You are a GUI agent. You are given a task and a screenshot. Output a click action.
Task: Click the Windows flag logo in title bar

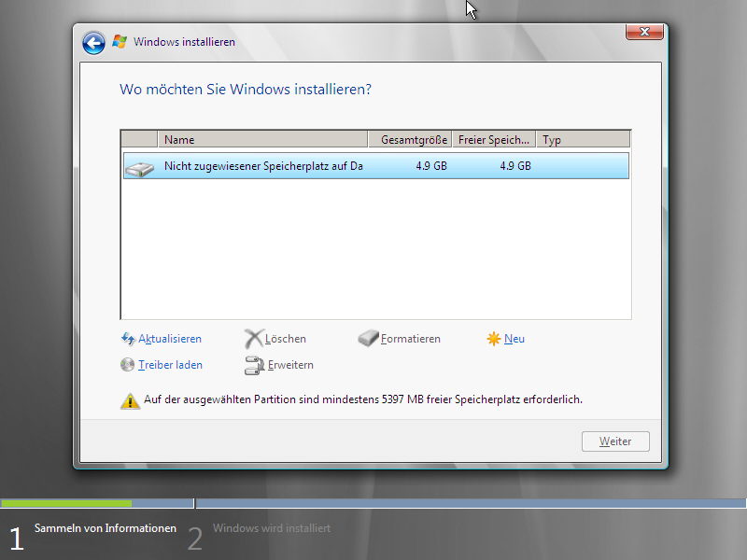pyautogui.click(x=120, y=42)
